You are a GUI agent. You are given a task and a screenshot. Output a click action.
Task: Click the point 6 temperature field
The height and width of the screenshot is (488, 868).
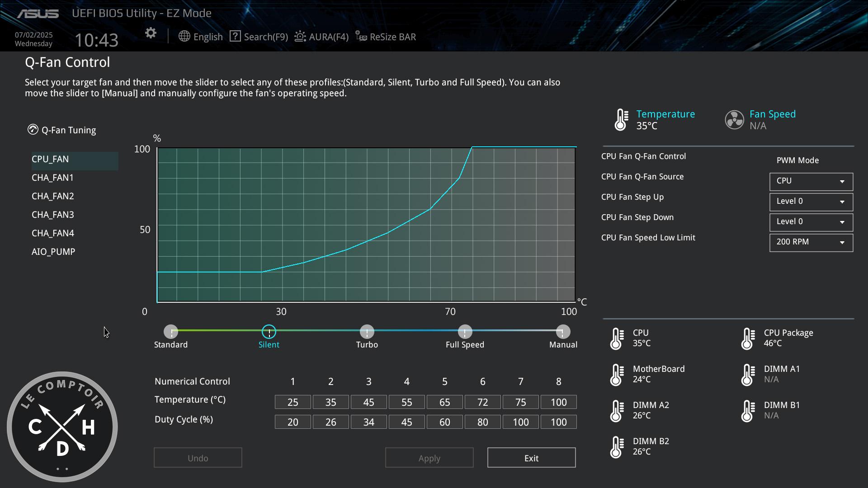coord(482,402)
